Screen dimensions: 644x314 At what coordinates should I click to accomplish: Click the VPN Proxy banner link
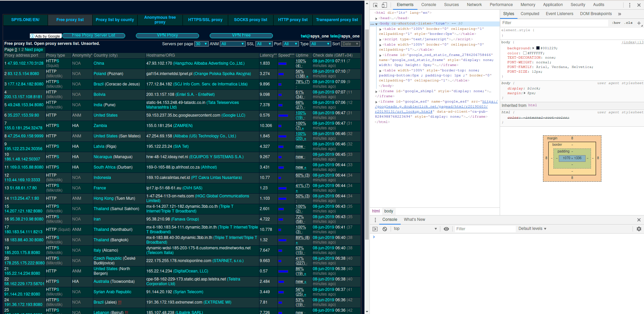click(x=167, y=35)
